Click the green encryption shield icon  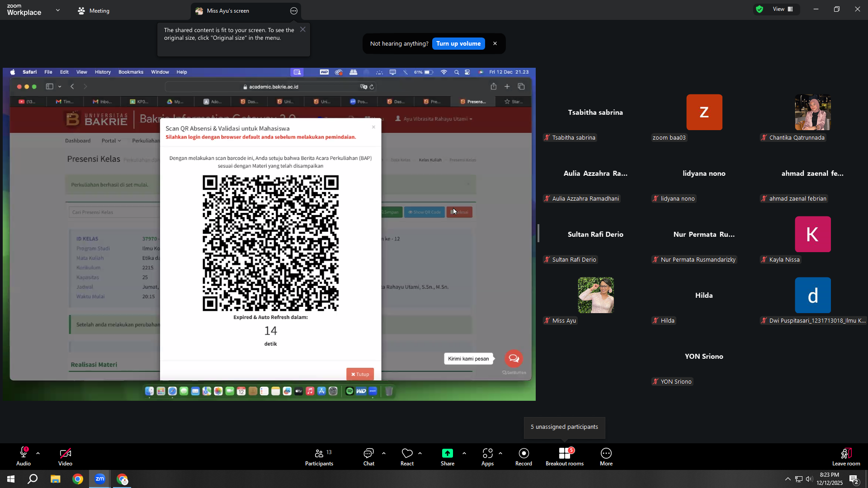[759, 9]
